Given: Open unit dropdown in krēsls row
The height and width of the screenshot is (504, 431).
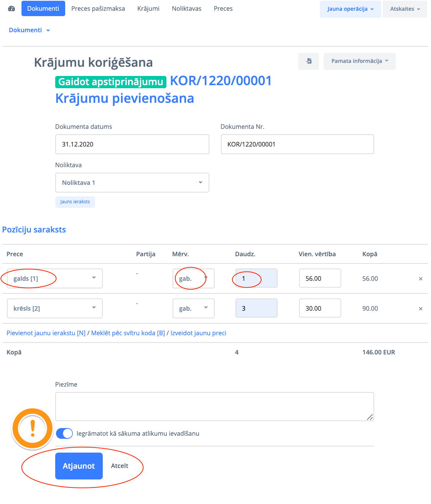Looking at the screenshot, I should tap(194, 308).
